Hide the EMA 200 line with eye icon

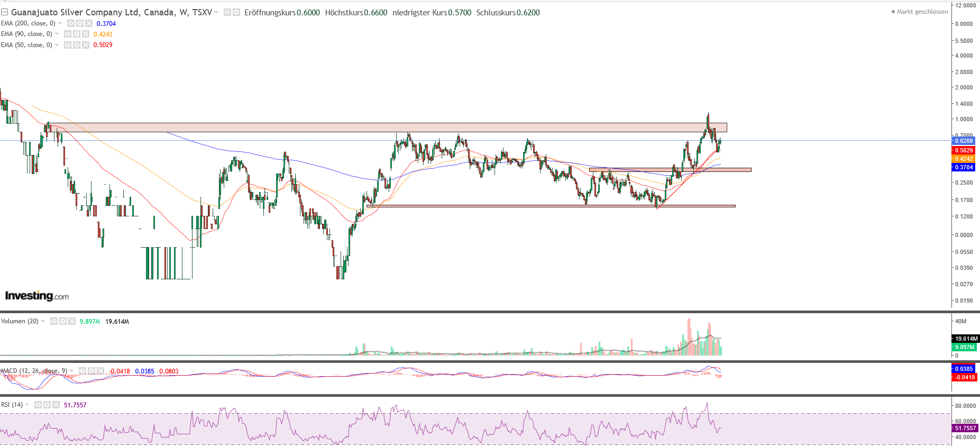point(71,23)
